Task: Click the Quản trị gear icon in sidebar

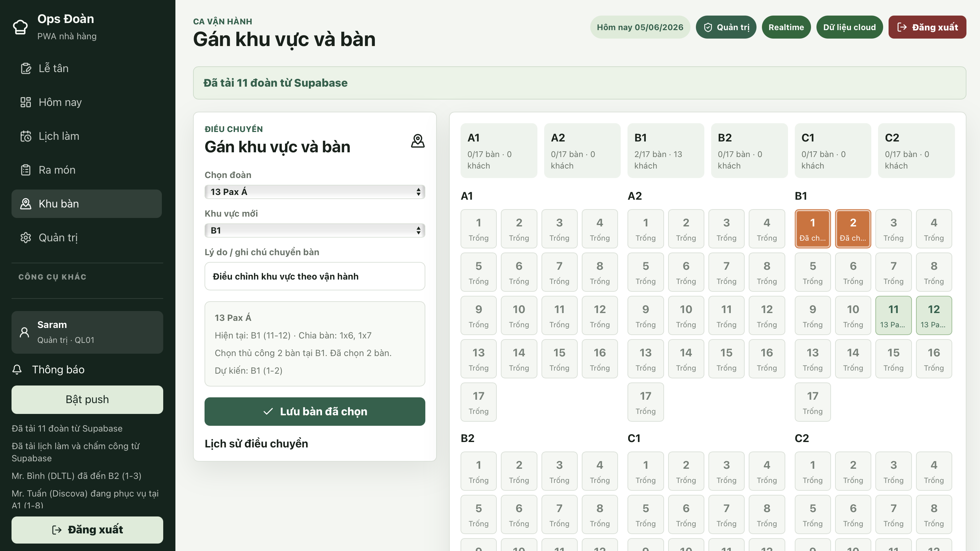Action: (25, 238)
